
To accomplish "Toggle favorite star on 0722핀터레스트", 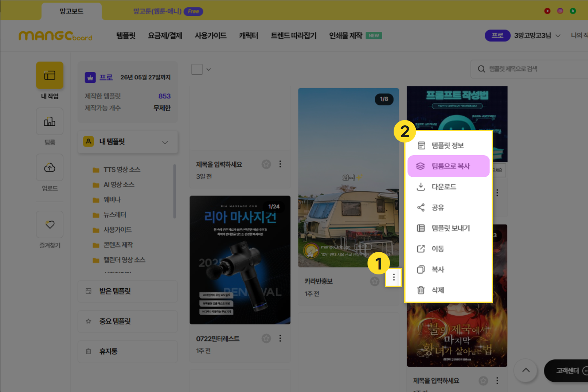I will pos(266,339).
